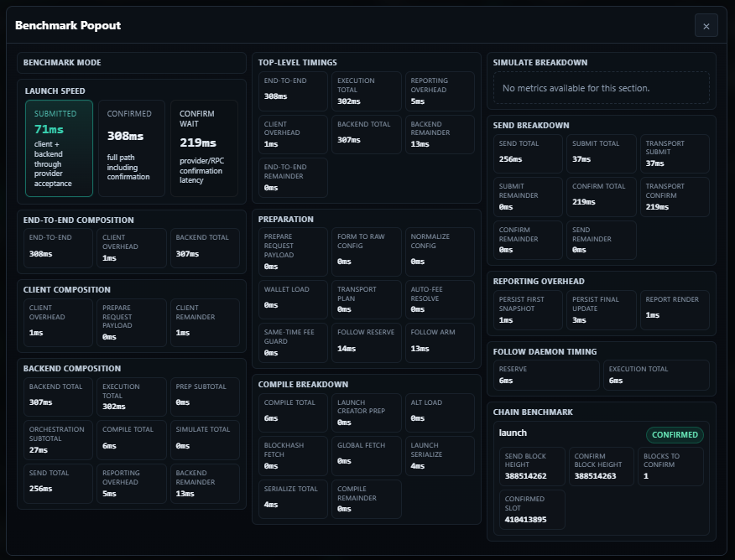Click the Confirm Remainder 0ms card

tap(528, 240)
